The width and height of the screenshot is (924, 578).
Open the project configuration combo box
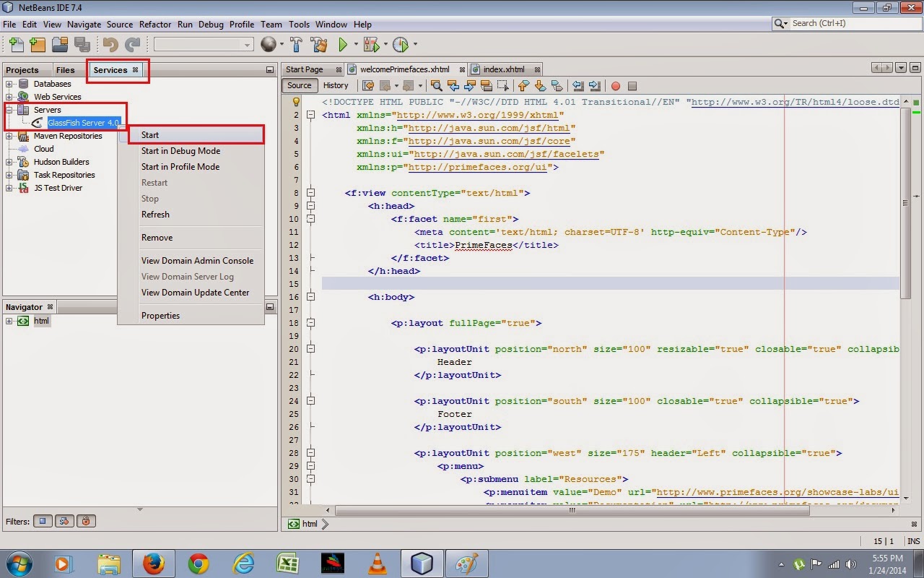203,45
